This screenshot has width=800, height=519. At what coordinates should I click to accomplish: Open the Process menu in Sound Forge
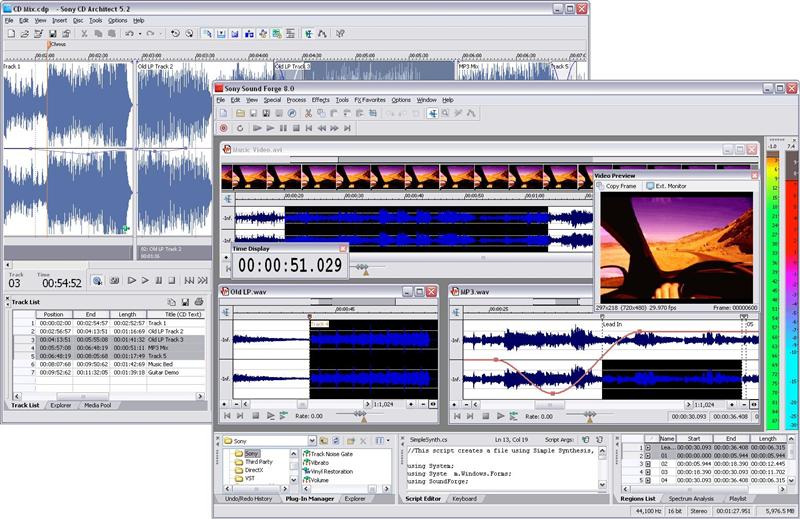(x=296, y=100)
